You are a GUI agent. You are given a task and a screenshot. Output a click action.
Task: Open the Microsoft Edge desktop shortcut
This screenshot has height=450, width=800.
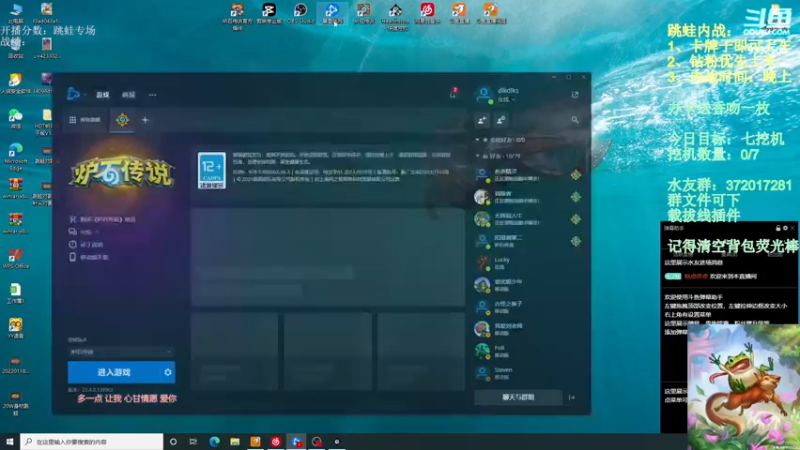pyautogui.click(x=15, y=156)
